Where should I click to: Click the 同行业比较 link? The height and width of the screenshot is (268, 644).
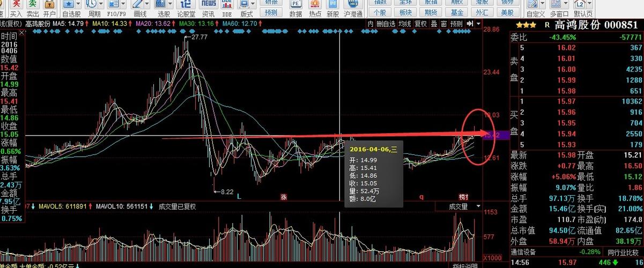pos(624,252)
